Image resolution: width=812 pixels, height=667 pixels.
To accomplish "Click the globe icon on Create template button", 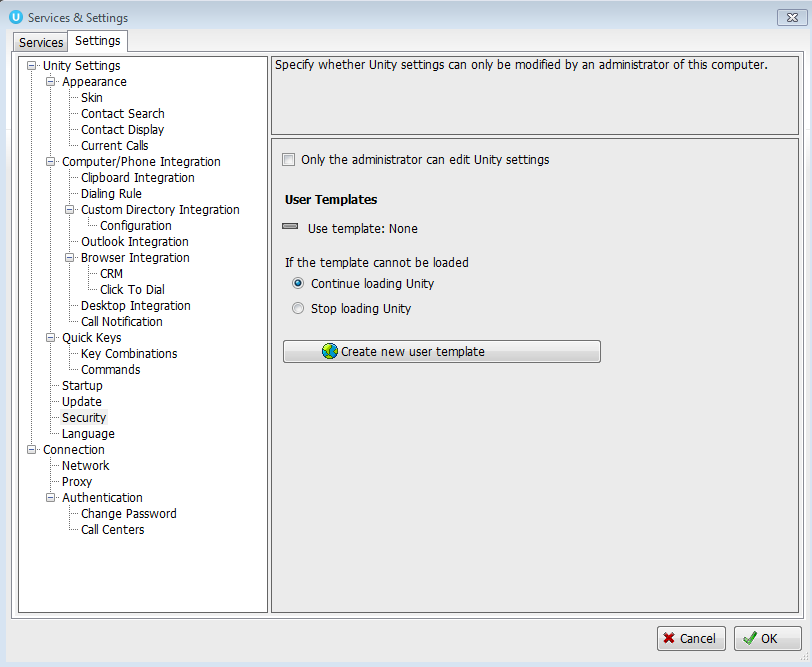I will pos(329,352).
